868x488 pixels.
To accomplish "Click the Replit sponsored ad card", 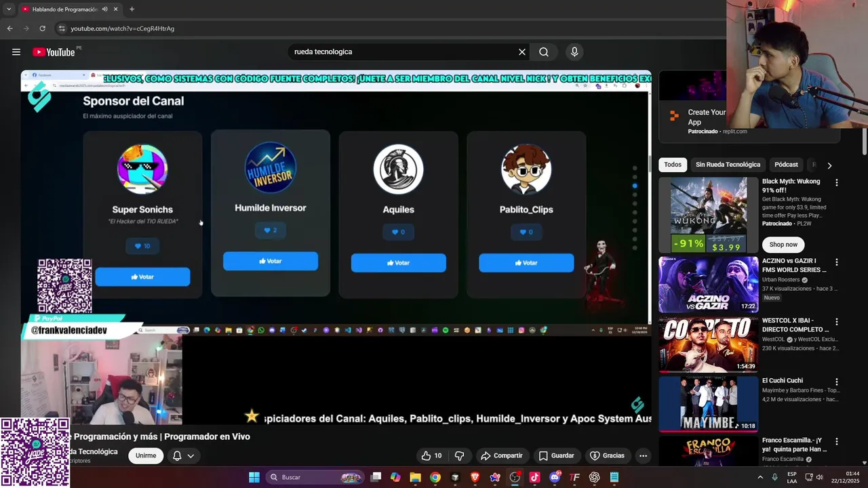I will [x=749, y=107].
